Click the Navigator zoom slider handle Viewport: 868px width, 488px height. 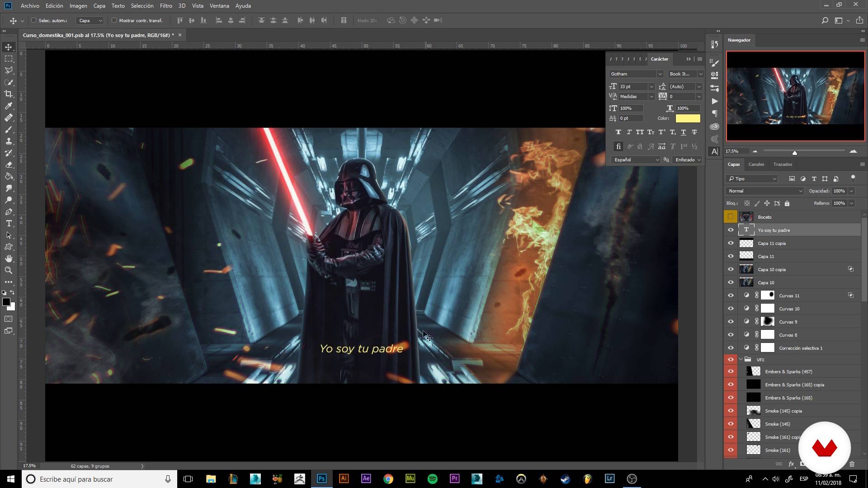[795, 153]
